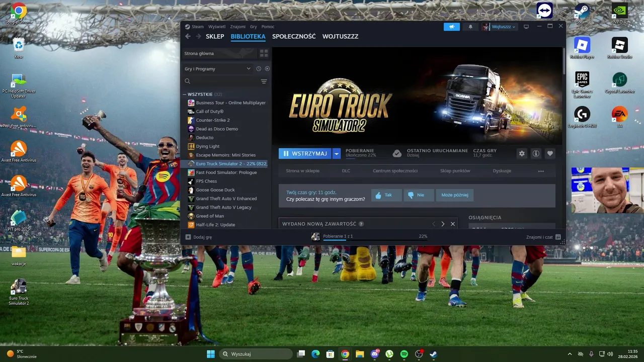Image resolution: width=644 pixels, height=362 pixels.
Task: Show game info icon
Action: pyautogui.click(x=536, y=153)
